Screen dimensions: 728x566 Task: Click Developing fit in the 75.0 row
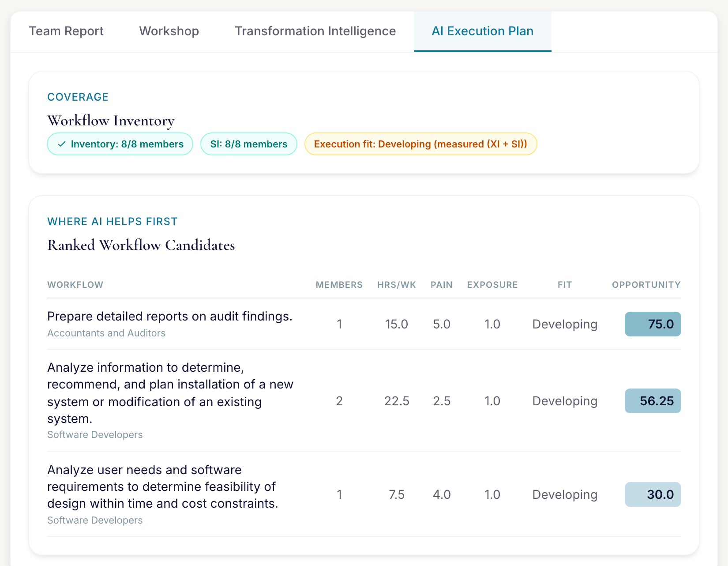565,324
